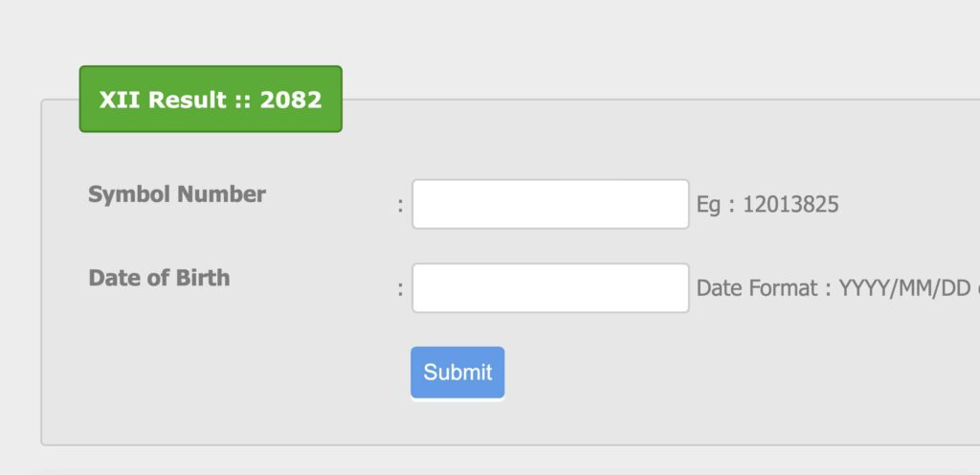
Task: Click the sample number 12013825
Action: (x=791, y=204)
